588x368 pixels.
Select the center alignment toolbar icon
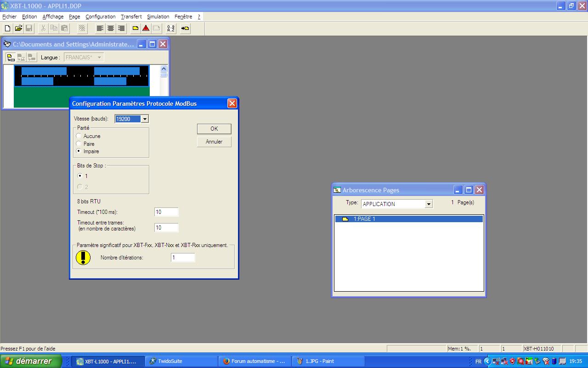click(x=110, y=29)
